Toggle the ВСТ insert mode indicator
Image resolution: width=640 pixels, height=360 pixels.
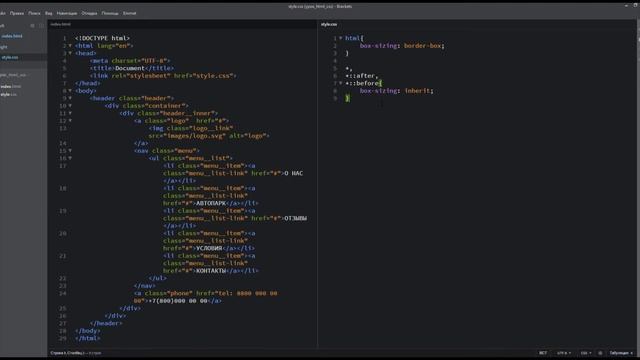543,353
